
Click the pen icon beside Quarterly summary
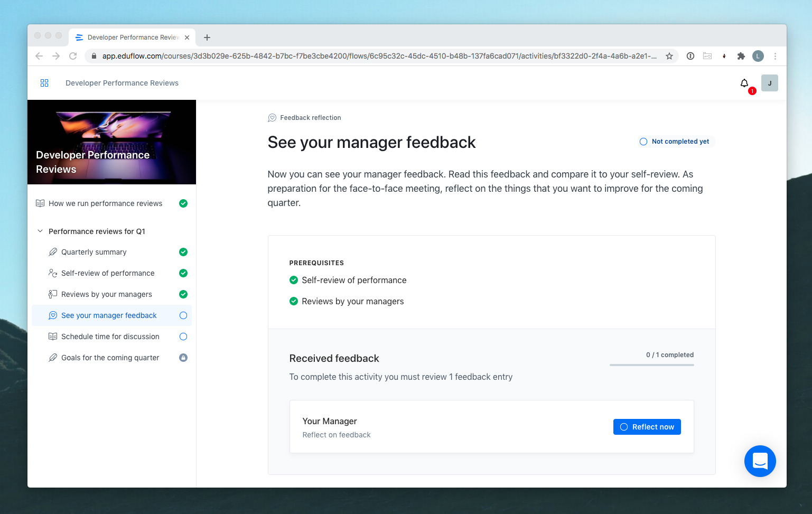tap(53, 252)
